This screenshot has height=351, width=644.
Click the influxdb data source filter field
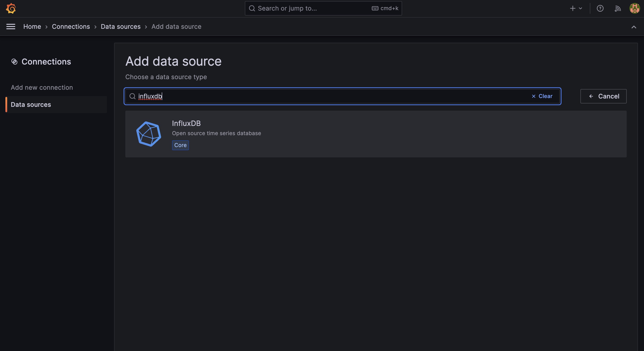(342, 96)
